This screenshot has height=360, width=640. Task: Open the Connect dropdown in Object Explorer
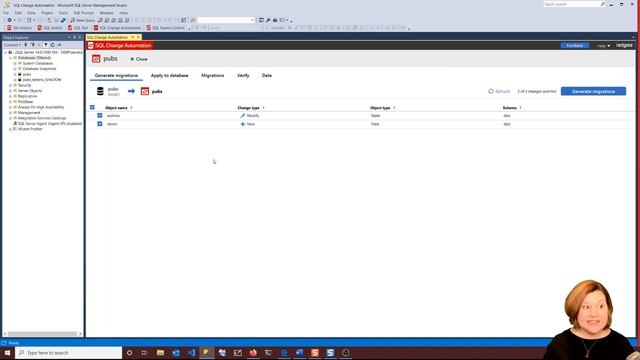[x=12, y=45]
